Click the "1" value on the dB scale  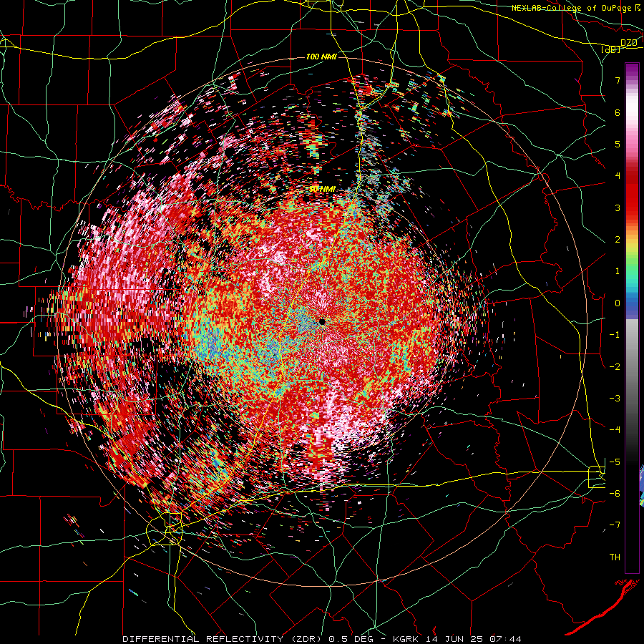[618, 271]
